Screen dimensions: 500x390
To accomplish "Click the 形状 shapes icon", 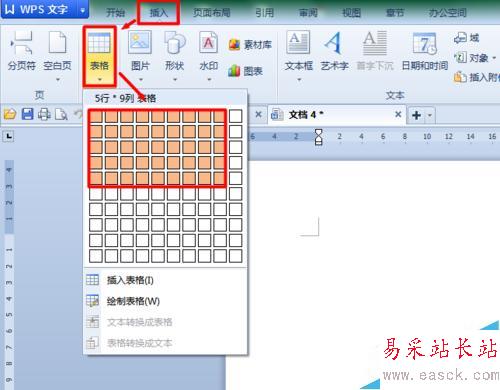I will [175, 42].
